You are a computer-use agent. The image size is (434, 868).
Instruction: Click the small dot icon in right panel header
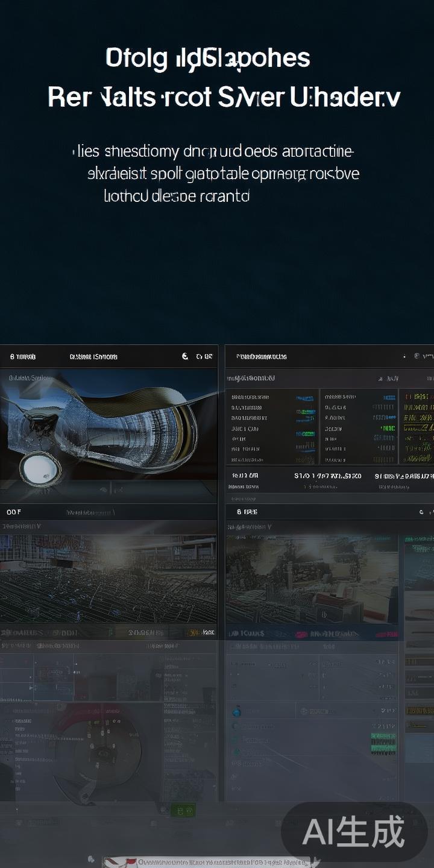tap(404, 357)
